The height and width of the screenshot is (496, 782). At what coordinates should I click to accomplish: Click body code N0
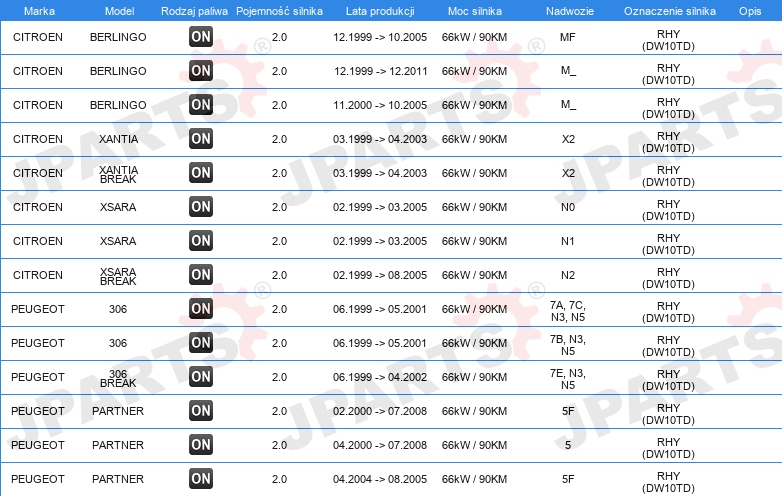point(568,207)
